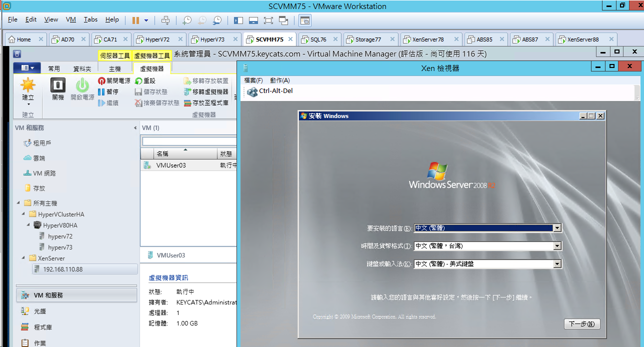Collapse the 所有主機 tree node arrow
Image resolution: width=644 pixels, height=347 pixels.
18,203
